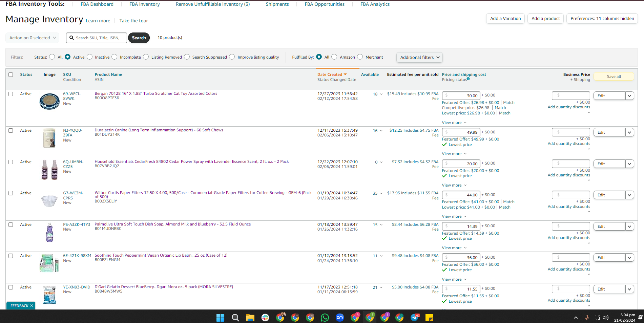Switch to Chrome profile S window
Screen dimensions: 644x323
pyautogui.click(x=385, y=317)
